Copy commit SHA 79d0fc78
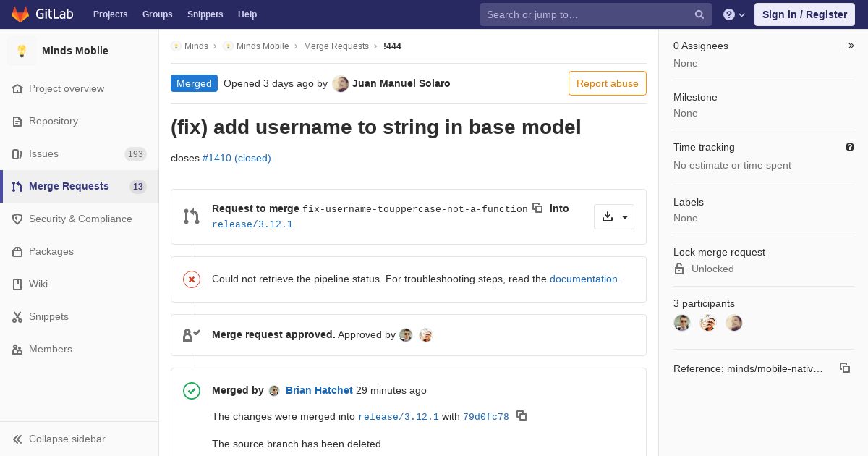The image size is (868, 456). (522, 415)
